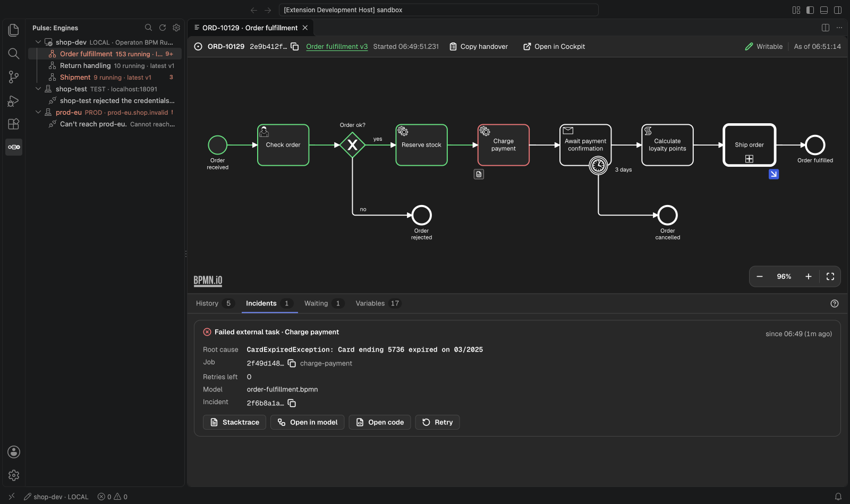The image size is (850, 504).
Task: Select Order fulfillment process in tree
Action: [105, 54]
